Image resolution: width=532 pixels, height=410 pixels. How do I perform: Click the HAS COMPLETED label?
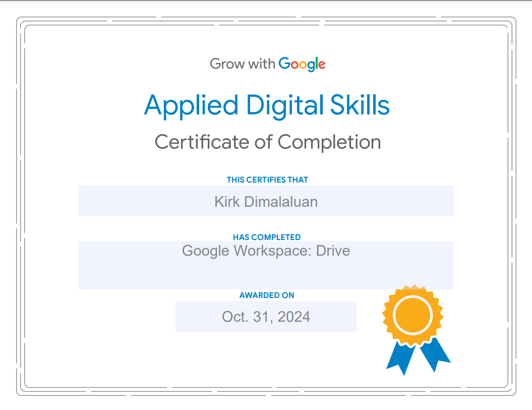267,237
